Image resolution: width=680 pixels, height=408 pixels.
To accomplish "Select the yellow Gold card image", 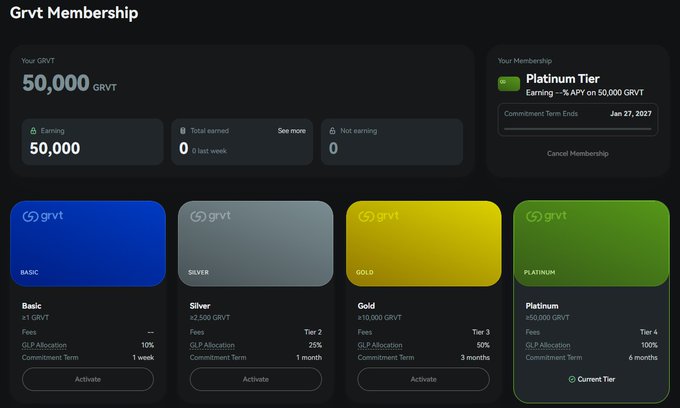I will [424, 243].
